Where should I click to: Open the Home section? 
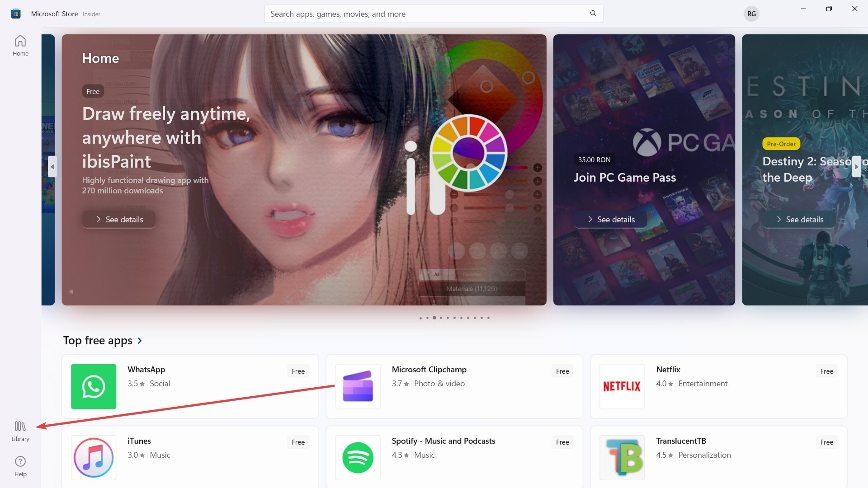(20, 47)
